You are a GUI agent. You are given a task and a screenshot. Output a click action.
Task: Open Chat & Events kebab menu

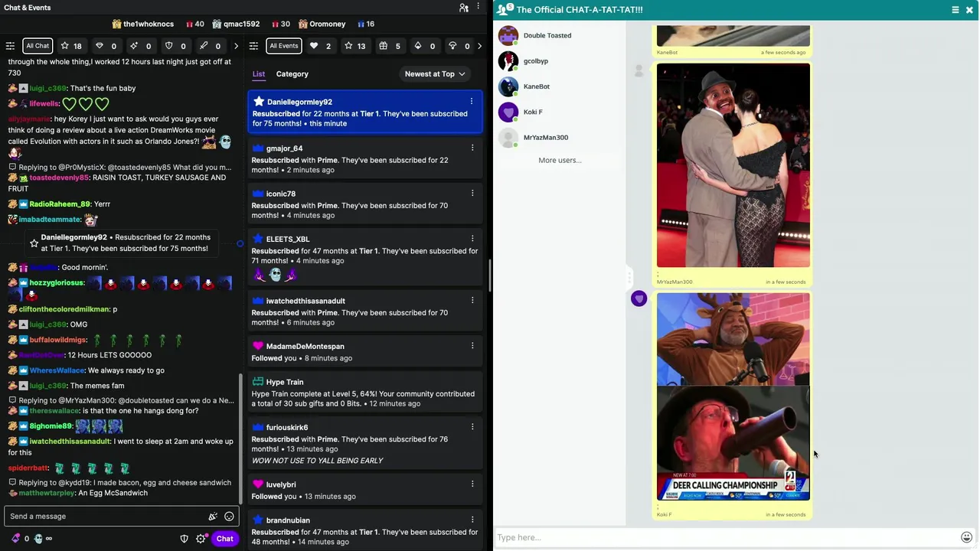tap(479, 8)
